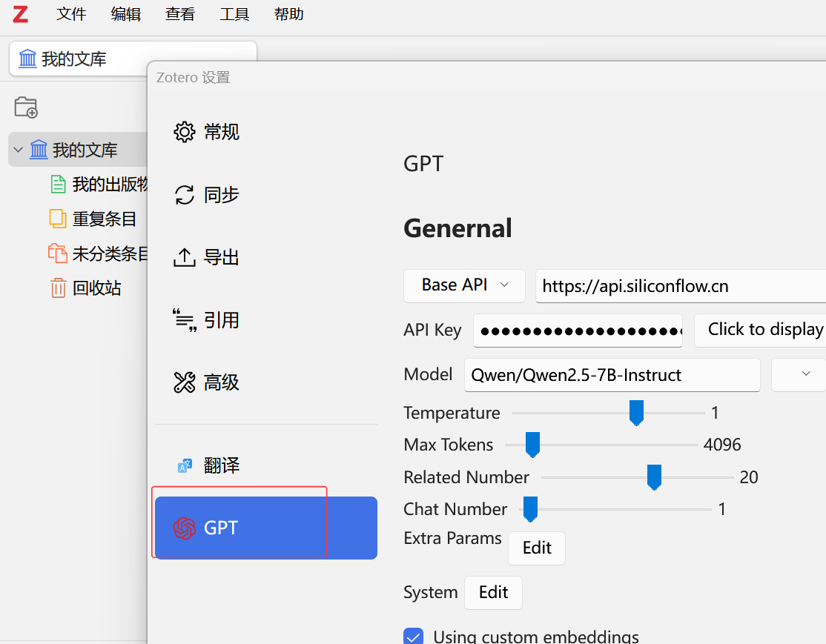Image resolution: width=826 pixels, height=644 pixels.
Task: Click Edit button for Extra Params
Action: 537,548
